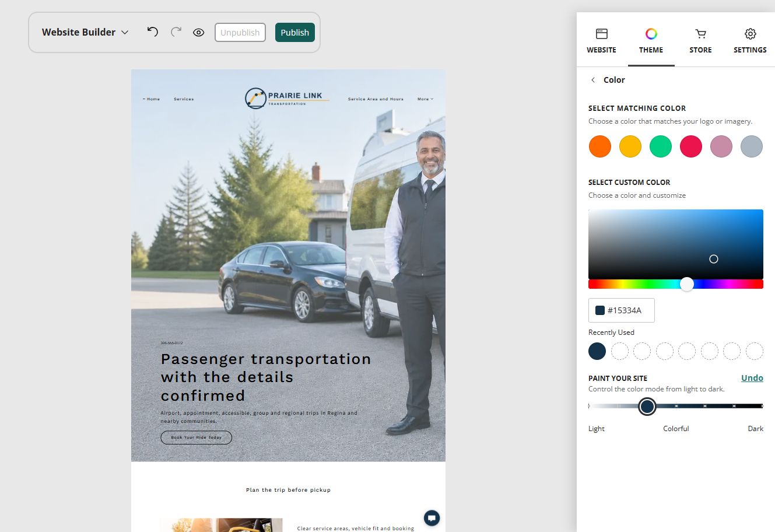Open Services in site navigation
Image resolution: width=775 pixels, height=532 pixels.
coord(184,99)
